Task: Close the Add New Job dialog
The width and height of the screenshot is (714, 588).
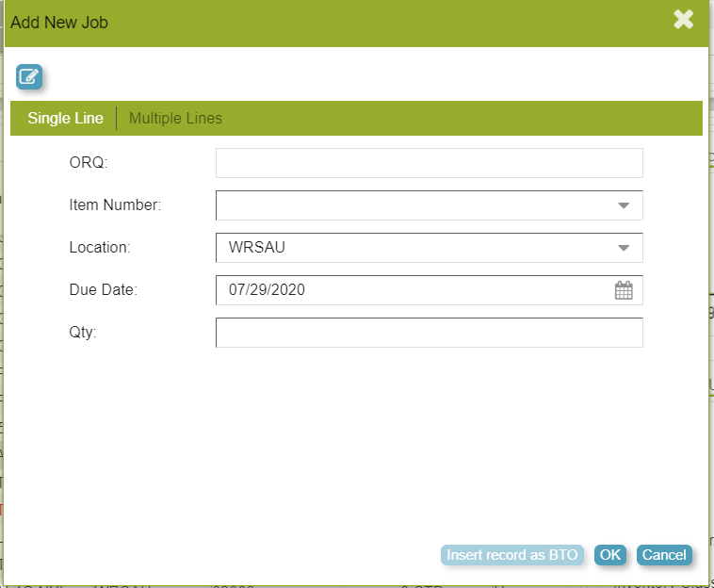Action: (683, 20)
